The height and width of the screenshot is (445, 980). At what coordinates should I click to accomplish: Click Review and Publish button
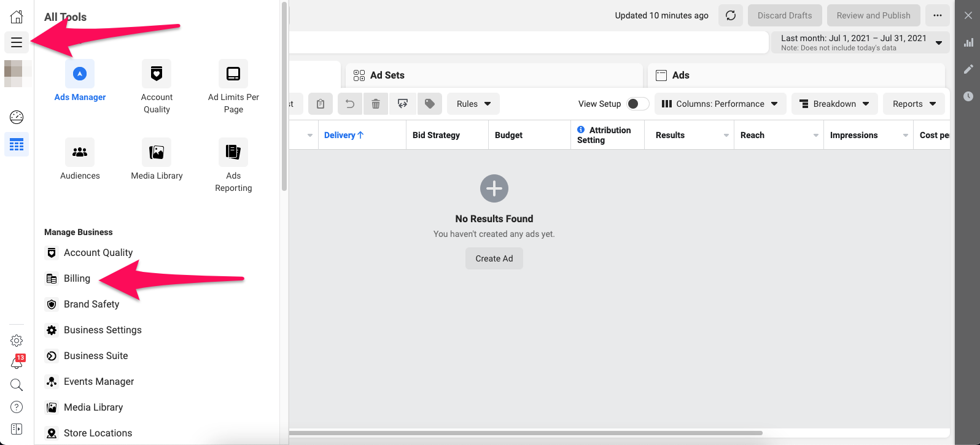click(873, 15)
